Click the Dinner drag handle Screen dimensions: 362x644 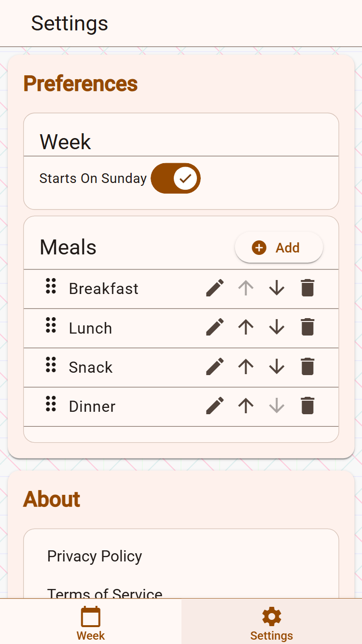coord(51,404)
